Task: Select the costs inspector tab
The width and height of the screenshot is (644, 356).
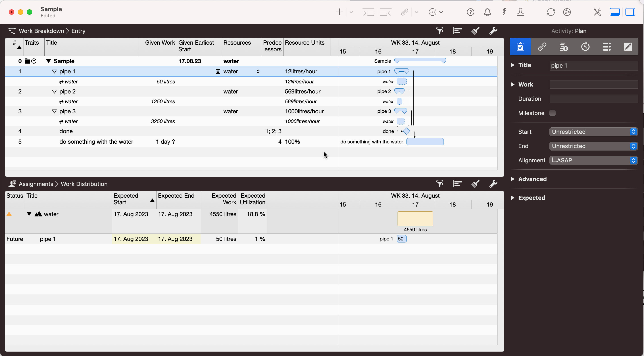Action: [563, 46]
